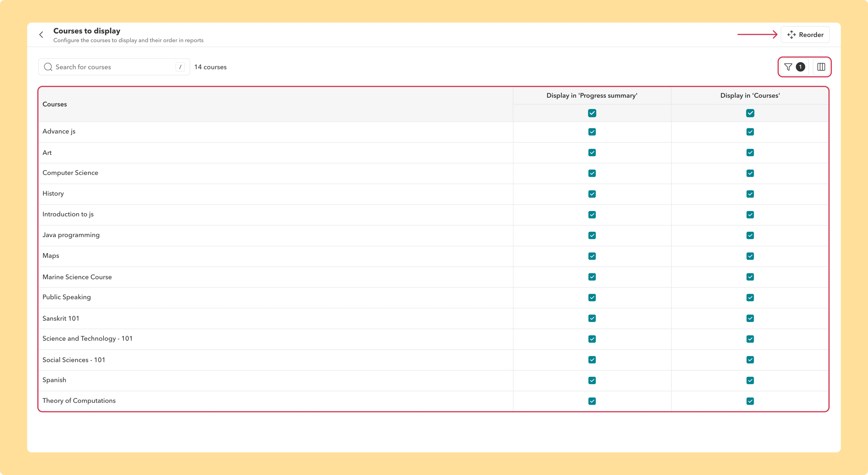Uncheck Display in Courses for History
The width and height of the screenshot is (868, 475).
[x=750, y=194]
